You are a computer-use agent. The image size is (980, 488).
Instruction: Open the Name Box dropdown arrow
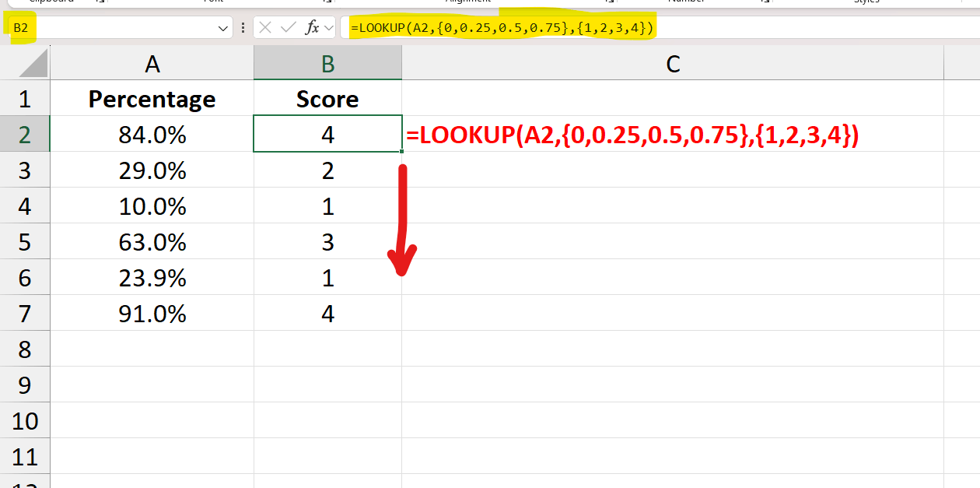(x=223, y=26)
